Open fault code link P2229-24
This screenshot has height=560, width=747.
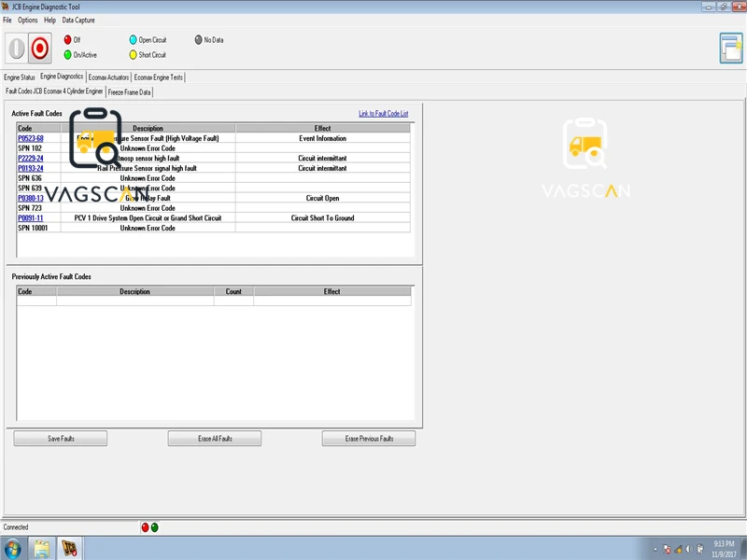tap(31, 158)
